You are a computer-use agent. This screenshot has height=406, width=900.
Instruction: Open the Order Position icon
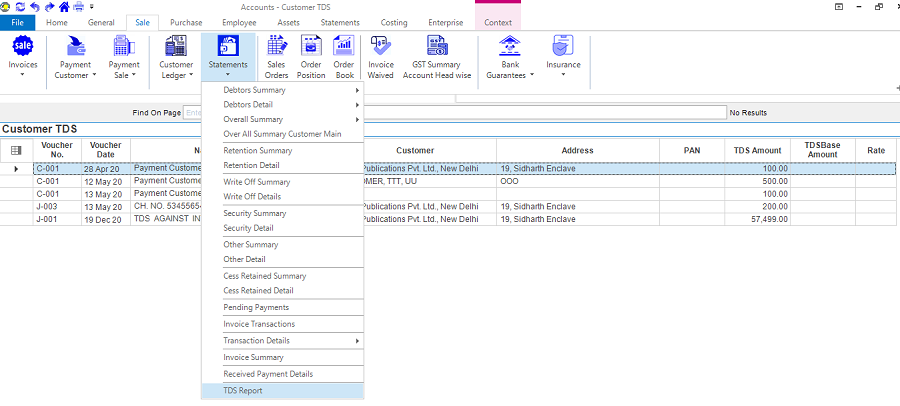(x=311, y=46)
